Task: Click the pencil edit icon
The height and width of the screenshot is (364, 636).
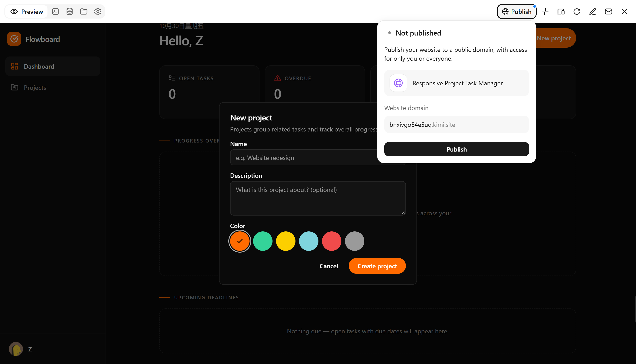Action: pyautogui.click(x=593, y=11)
